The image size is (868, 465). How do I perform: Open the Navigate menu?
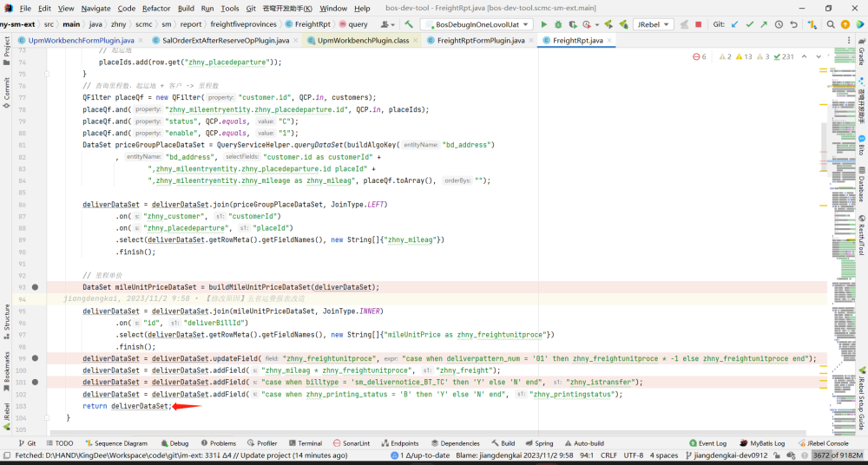(x=95, y=9)
